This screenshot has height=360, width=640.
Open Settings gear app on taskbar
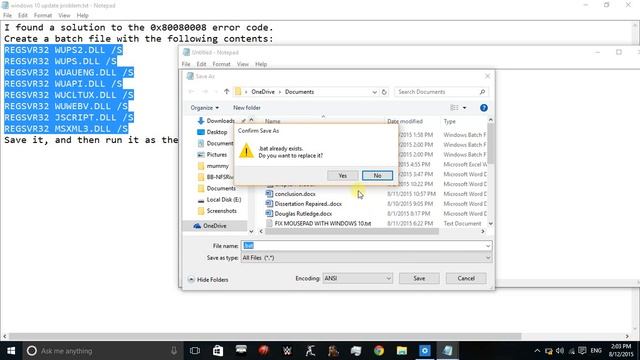click(x=424, y=351)
